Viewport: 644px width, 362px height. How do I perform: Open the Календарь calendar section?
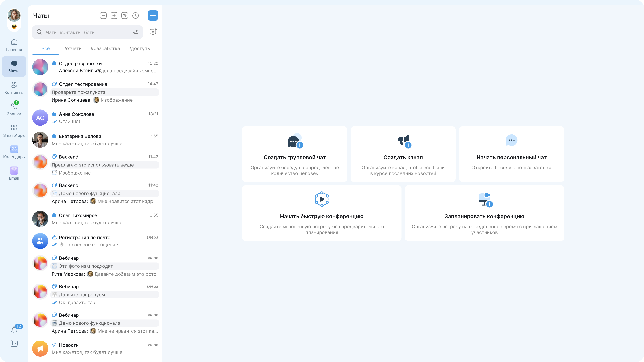click(x=14, y=152)
